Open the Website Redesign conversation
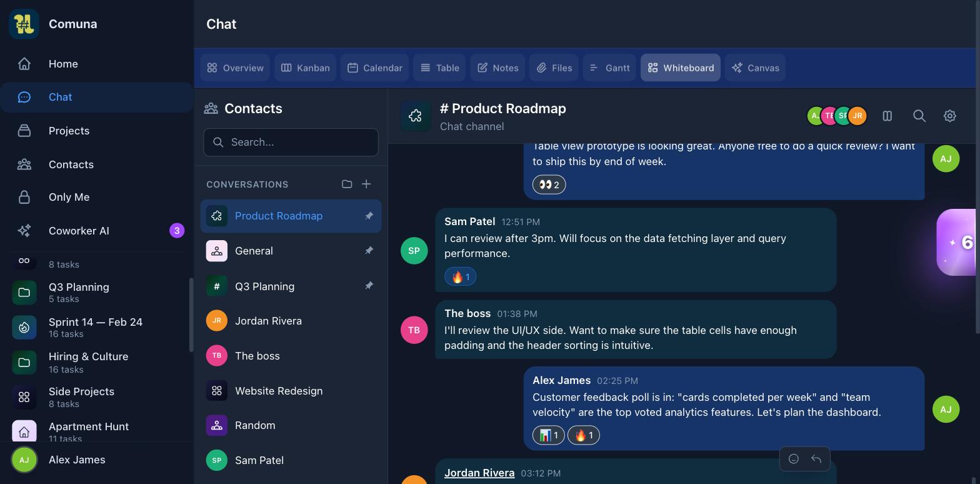980x484 pixels. 291,391
